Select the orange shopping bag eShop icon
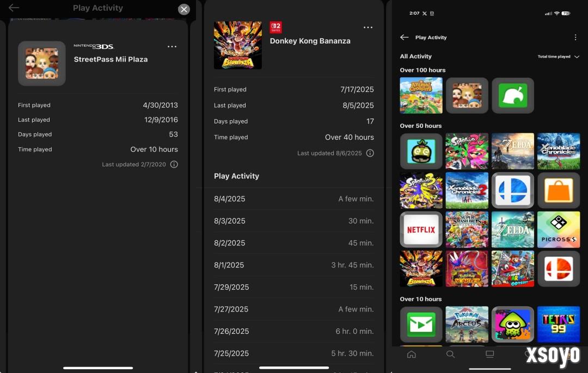The height and width of the screenshot is (373, 588). pos(559,190)
